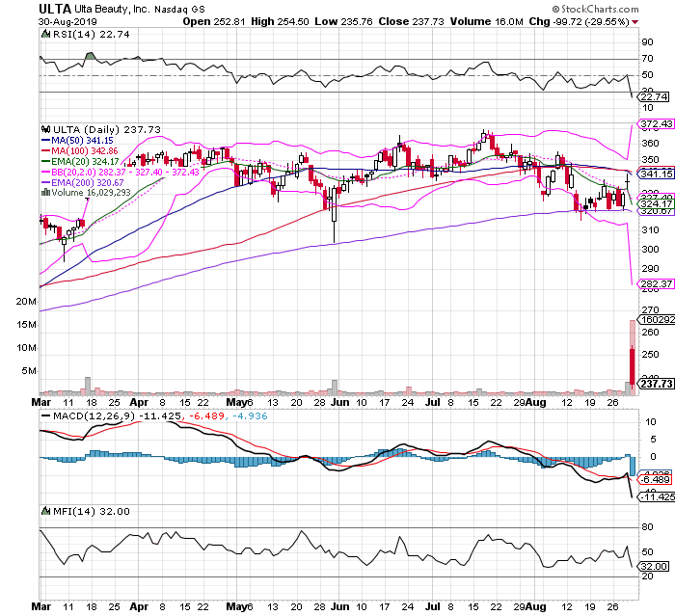675x616 pixels.
Task: Click the EMA(200) 320.67 legend entry
Action: (x=82, y=182)
